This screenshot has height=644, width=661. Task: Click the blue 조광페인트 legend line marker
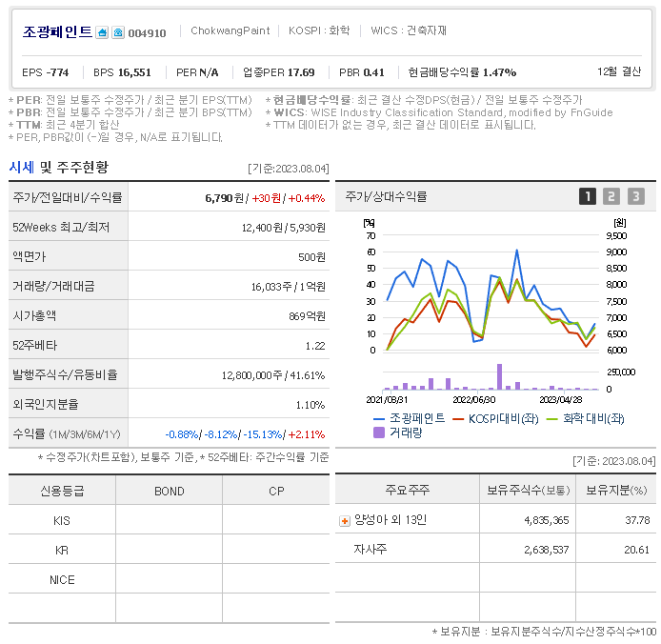379,419
